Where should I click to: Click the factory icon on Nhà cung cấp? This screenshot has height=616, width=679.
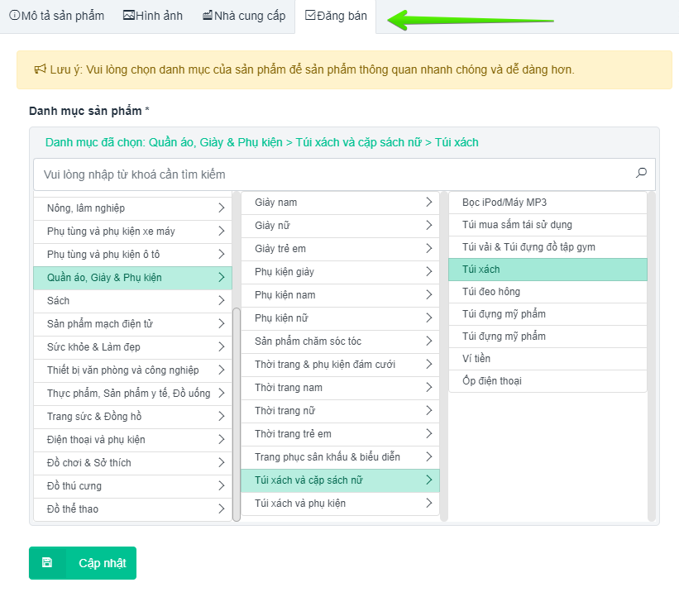click(x=207, y=16)
